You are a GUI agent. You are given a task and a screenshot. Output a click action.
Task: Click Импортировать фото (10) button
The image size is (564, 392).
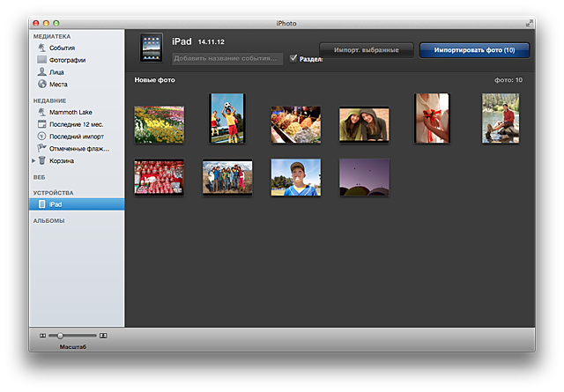[x=474, y=50]
